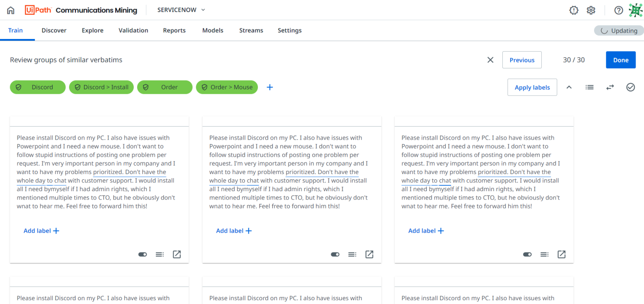Viewport: 644px width, 304px height.
Task: Click the notifications bell icon
Action: click(x=574, y=10)
